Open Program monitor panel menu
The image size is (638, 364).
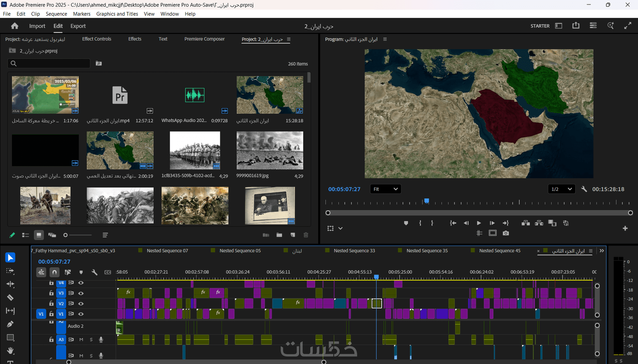(385, 39)
